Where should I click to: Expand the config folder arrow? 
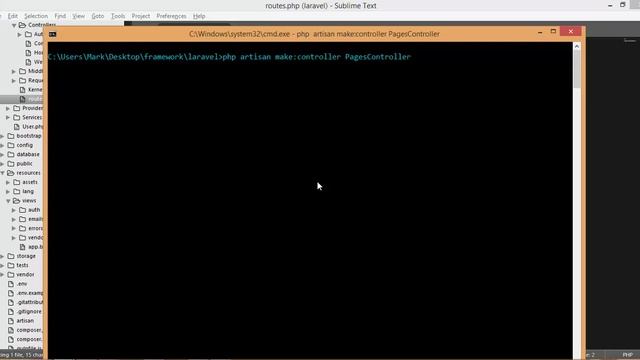click(x=2, y=145)
